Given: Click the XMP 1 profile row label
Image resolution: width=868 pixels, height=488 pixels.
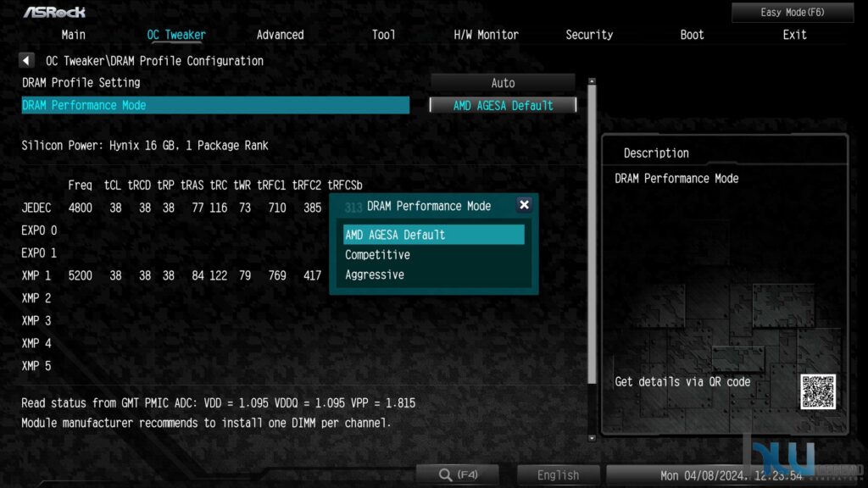Looking at the screenshot, I should pyautogui.click(x=36, y=275).
